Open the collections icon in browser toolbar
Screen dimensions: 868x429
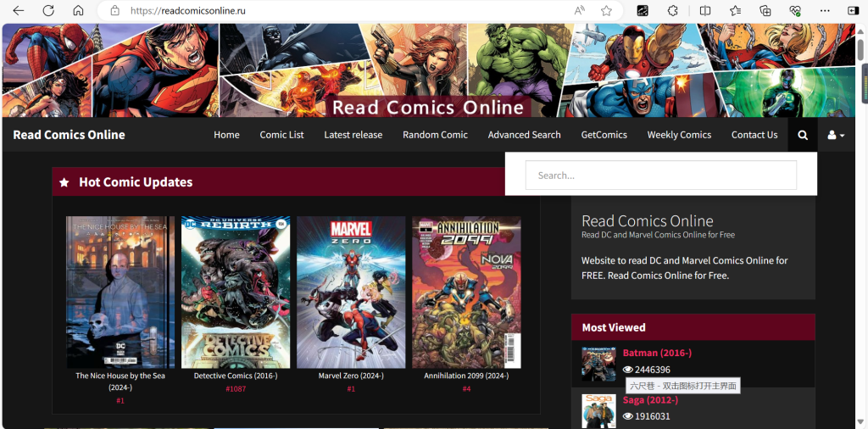pyautogui.click(x=765, y=10)
